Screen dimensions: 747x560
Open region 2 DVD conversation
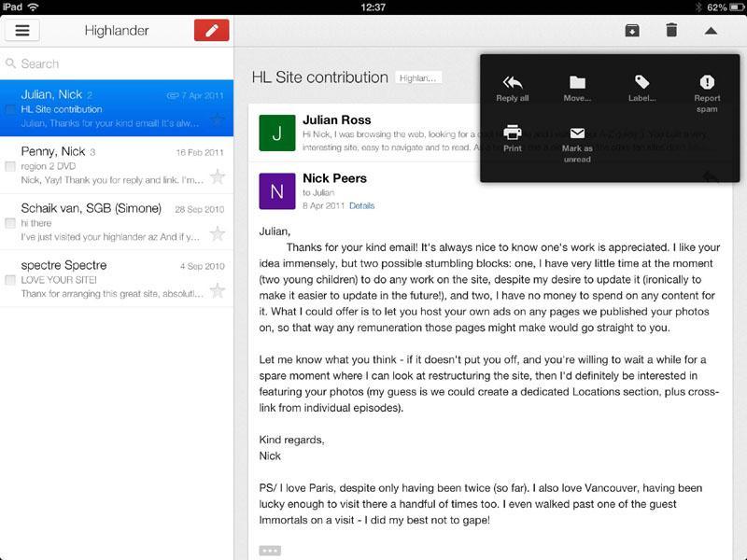pyautogui.click(x=117, y=165)
